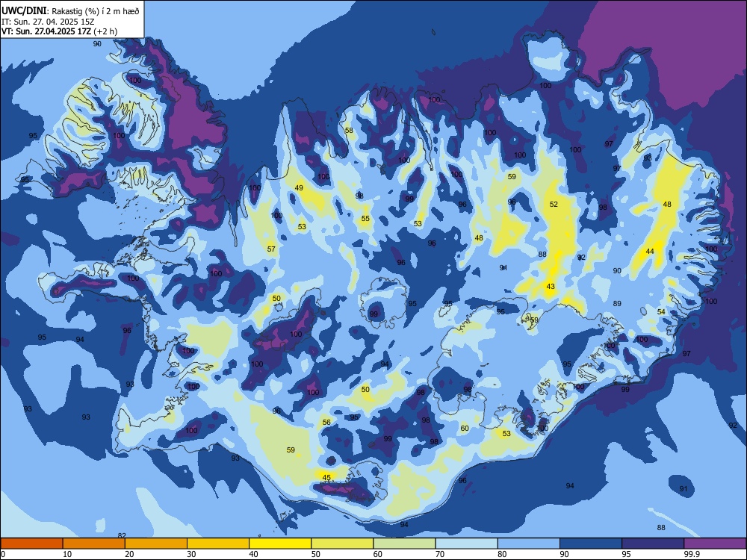Click the '99.9' legend scale label

691,554
